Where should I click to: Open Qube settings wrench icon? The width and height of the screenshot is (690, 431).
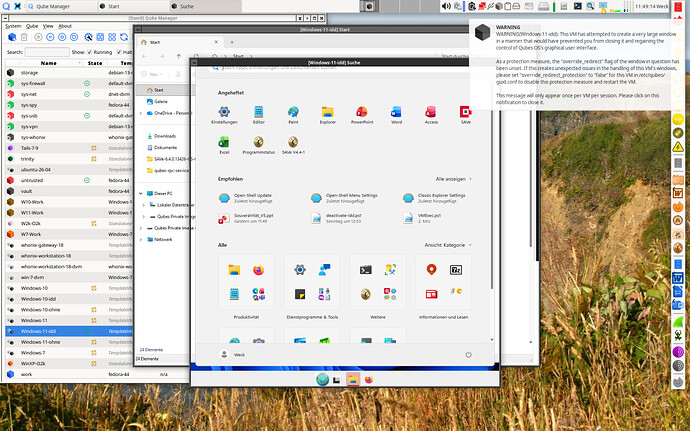[88, 37]
